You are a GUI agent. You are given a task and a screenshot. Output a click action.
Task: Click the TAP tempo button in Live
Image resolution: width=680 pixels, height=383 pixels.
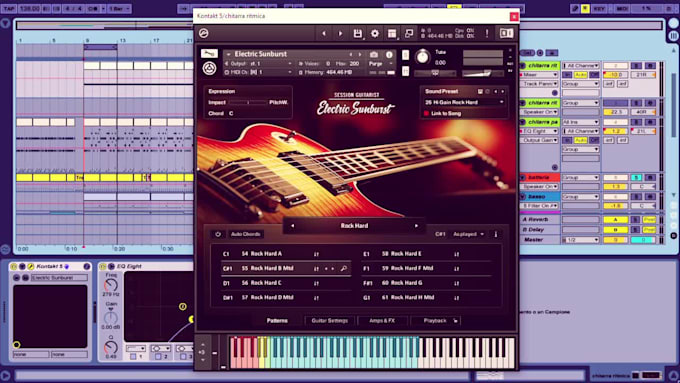[x=9, y=8]
